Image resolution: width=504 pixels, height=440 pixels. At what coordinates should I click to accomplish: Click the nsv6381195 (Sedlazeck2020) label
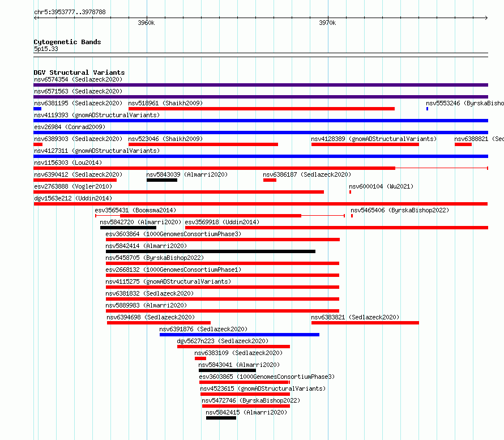coord(78,103)
